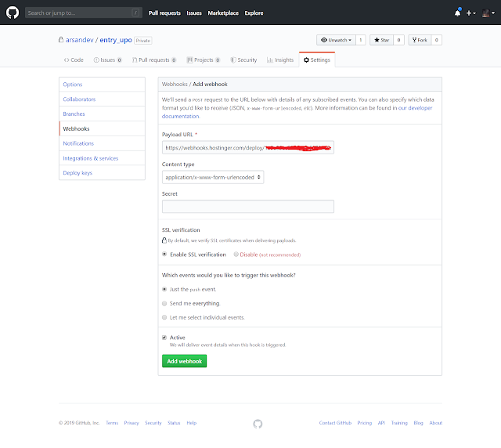Click the star count 0

pyautogui.click(x=398, y=40)
